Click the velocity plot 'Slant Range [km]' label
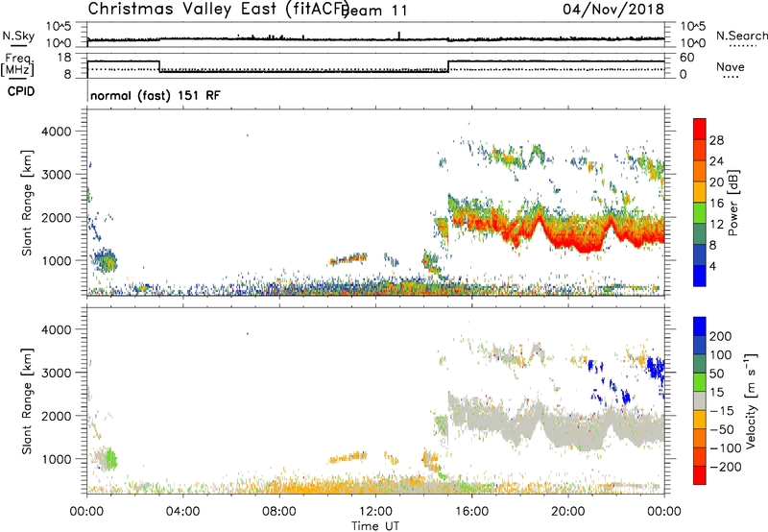This screenshot has width=768, height=532. coord(27,400)
